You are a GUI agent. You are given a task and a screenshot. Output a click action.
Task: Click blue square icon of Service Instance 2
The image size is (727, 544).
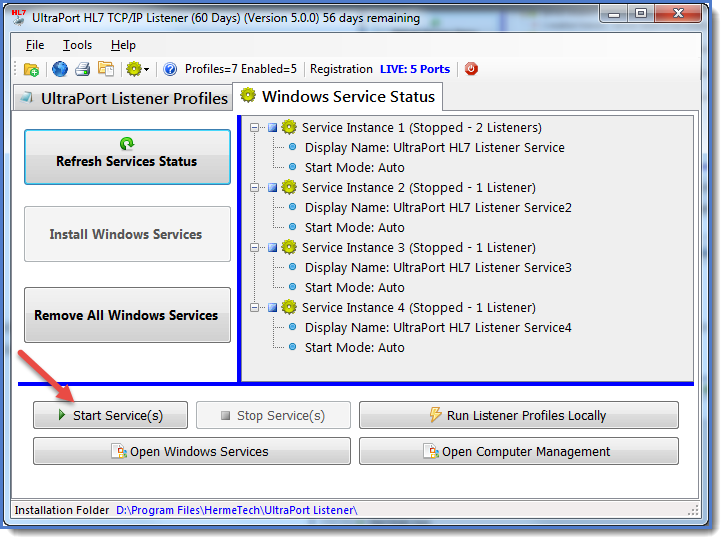(x=273, y=187)
